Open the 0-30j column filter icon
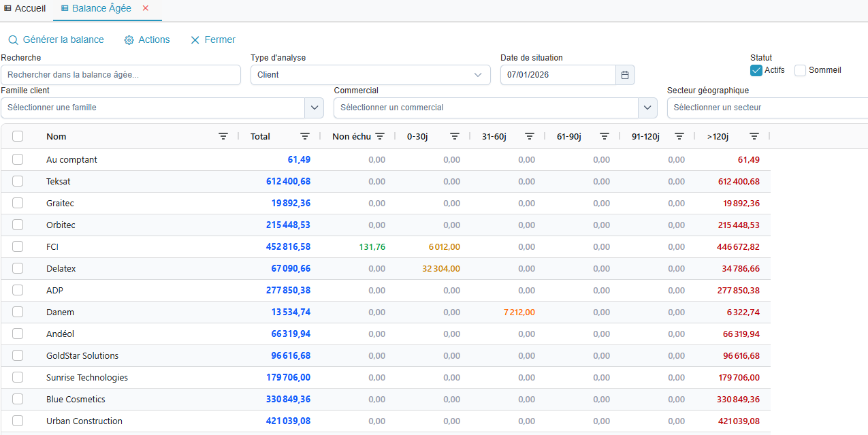868x435 pixels. (455, 136)
